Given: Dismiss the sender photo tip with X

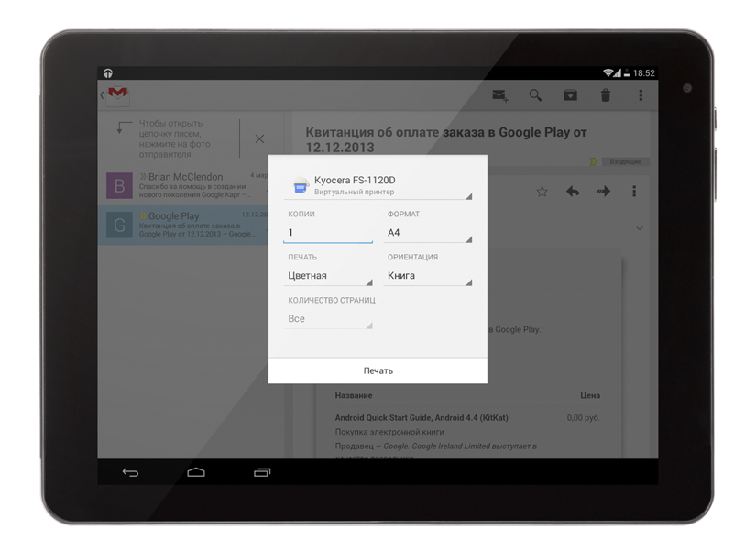Looking at the screenshot, I should (x=259, y=138).
